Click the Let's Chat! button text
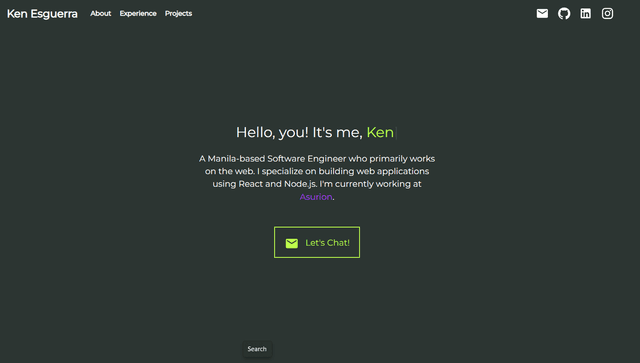640x363 pixels. 327,243
